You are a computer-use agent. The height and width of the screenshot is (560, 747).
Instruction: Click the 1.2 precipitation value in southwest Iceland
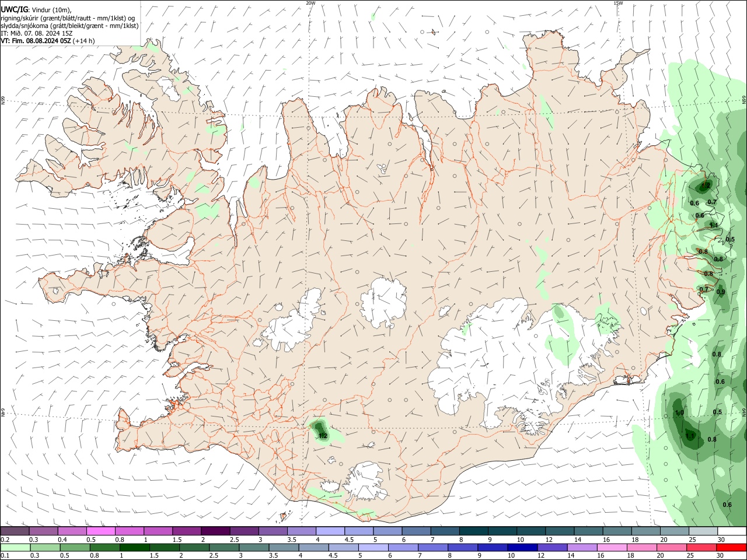pos(322,435)
